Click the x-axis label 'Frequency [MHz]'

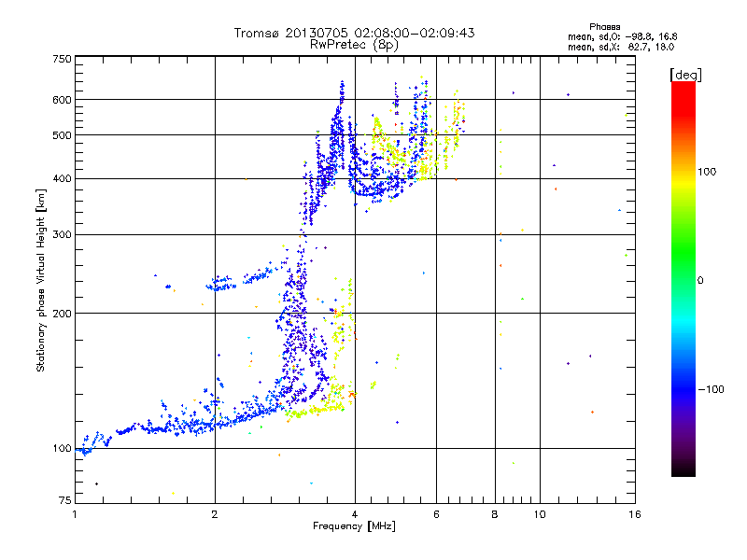coord(354,526)
